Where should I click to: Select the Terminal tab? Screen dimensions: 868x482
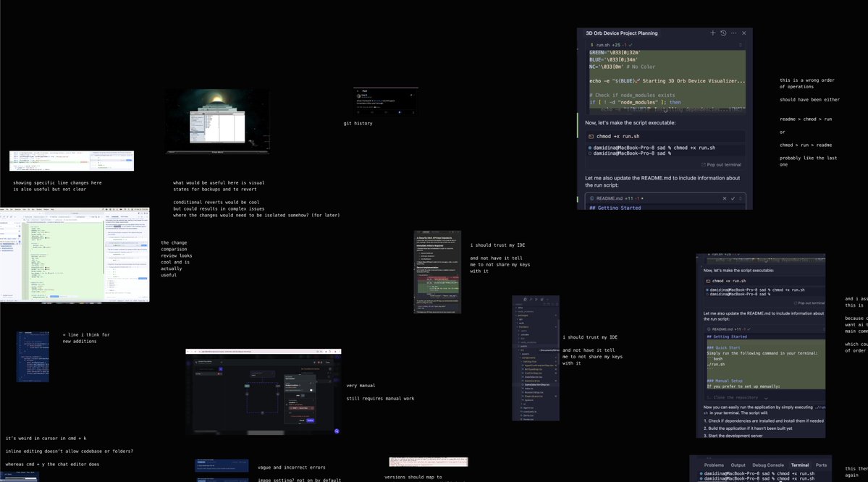coord(799,465)
